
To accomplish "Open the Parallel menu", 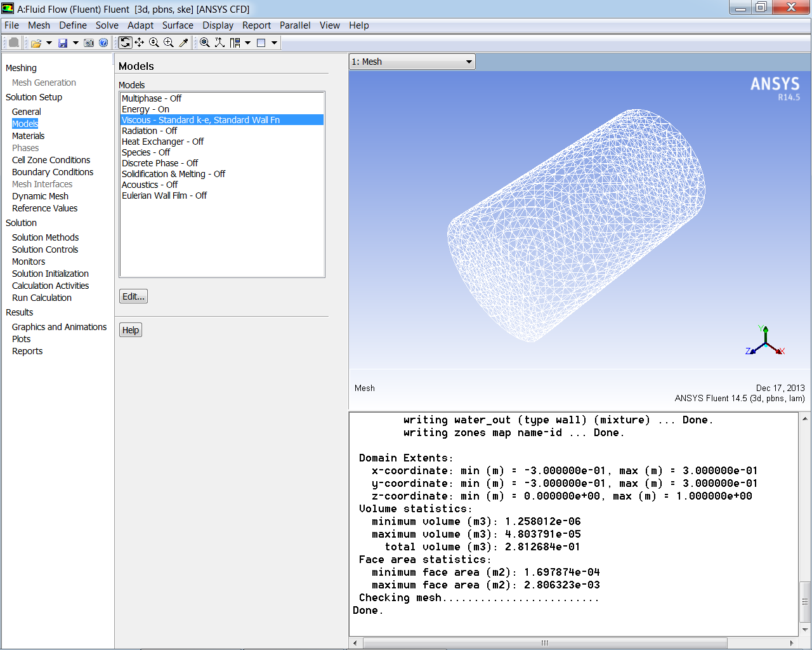I will 295,25.
